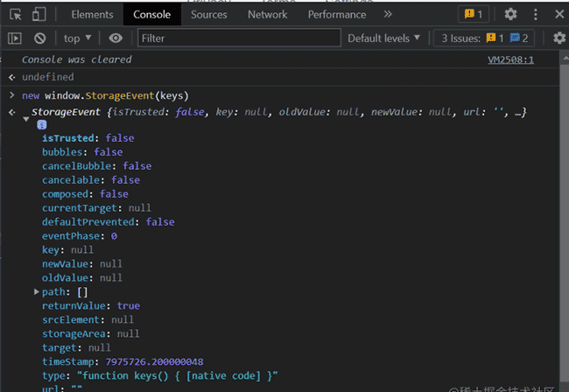Select the type function keys() string

click(178, 375)
